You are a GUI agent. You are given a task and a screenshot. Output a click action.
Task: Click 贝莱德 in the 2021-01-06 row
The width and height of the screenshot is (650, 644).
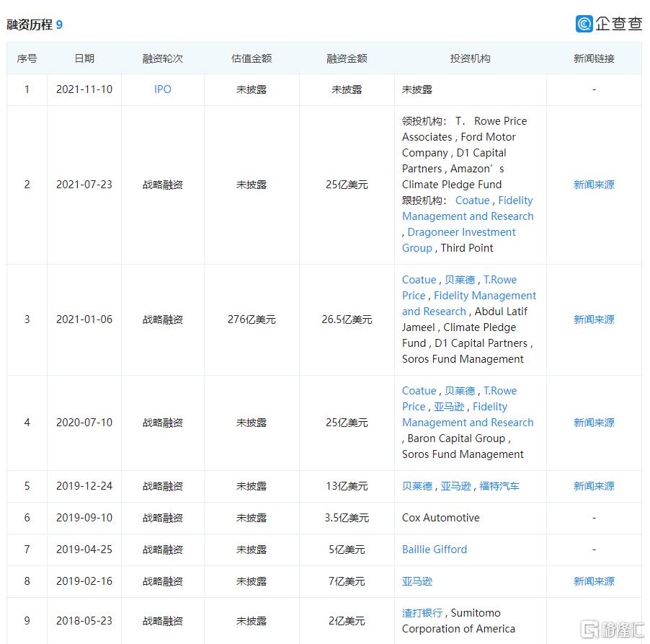(x=460, y=280)
